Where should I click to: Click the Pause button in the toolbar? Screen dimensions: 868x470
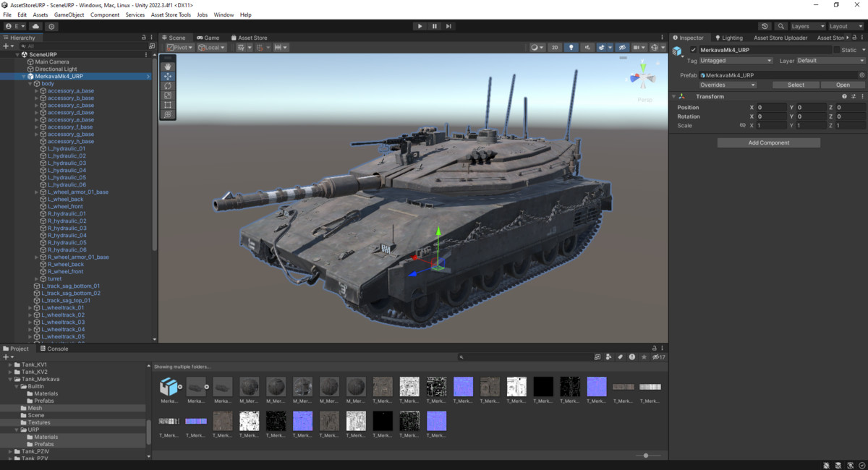pos(434,26)
